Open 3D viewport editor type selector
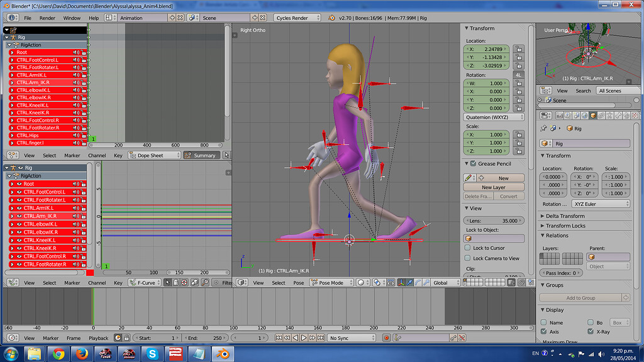This screenshot has width=644, height=362. point(242,282)
